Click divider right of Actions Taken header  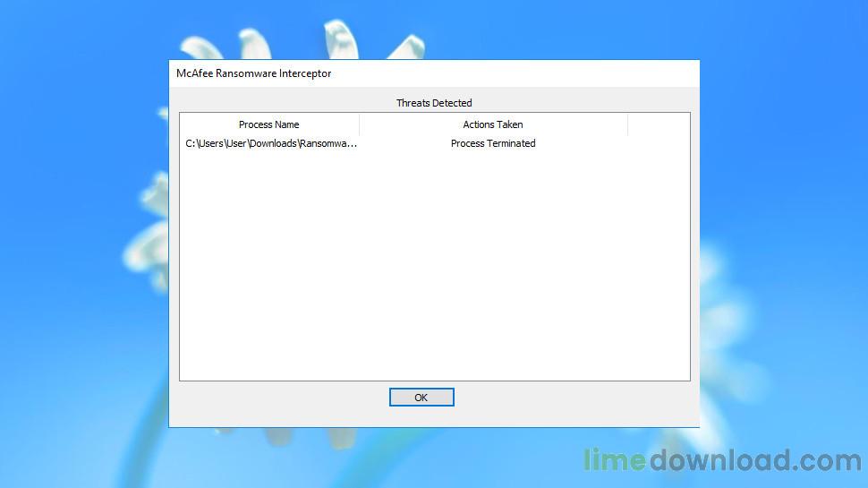627,124
